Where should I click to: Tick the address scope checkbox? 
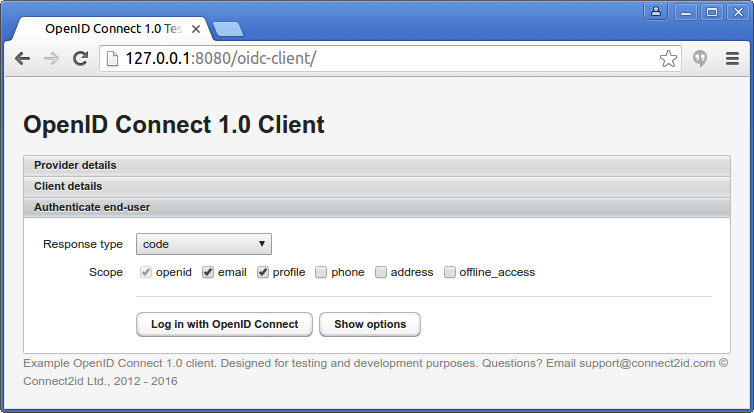point(381,272)
